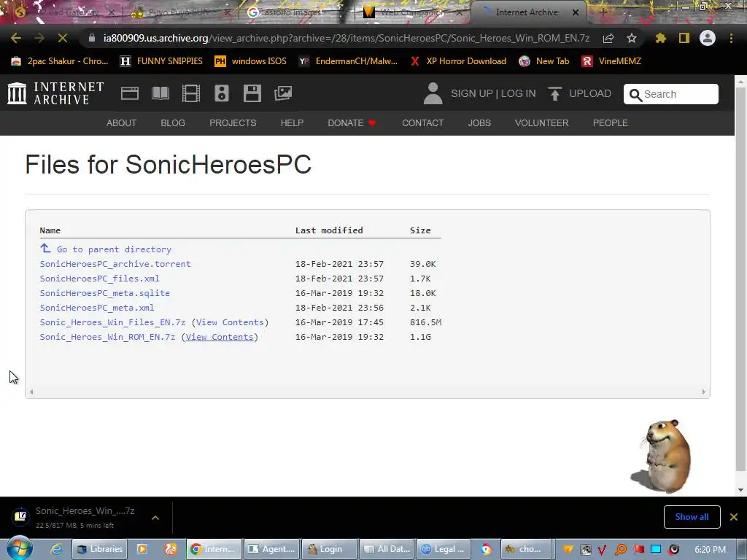Click the user silhouette icon
This screenshot has width=747, height=560.
pyautogui.click(x=433, y=93)
